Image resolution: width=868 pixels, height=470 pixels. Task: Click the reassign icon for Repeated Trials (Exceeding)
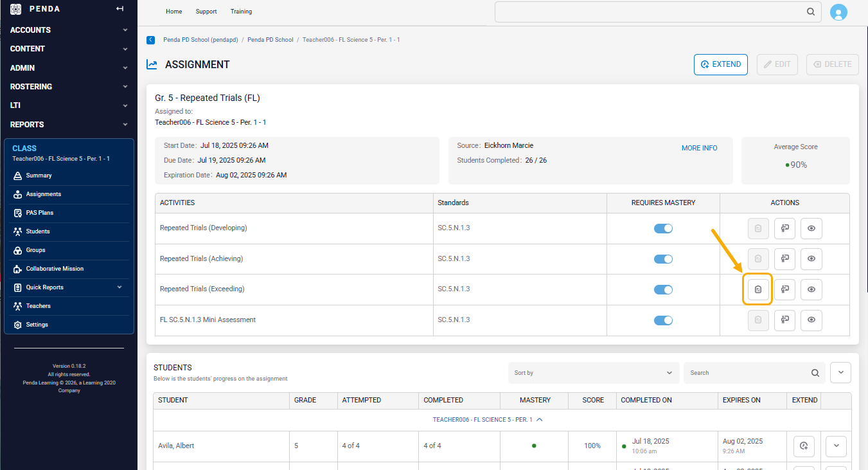coord(785,289)
